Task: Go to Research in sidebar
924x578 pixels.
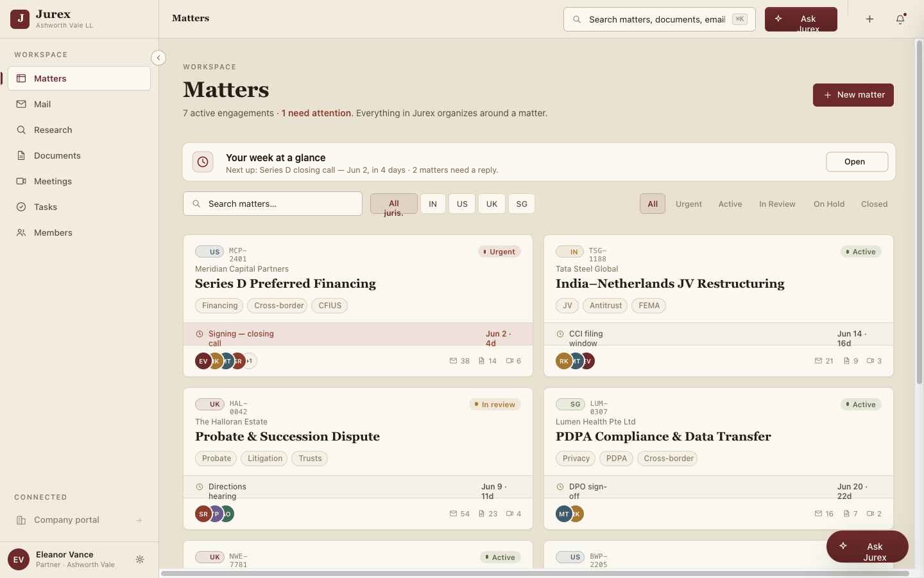Action: tap(79, 130)
